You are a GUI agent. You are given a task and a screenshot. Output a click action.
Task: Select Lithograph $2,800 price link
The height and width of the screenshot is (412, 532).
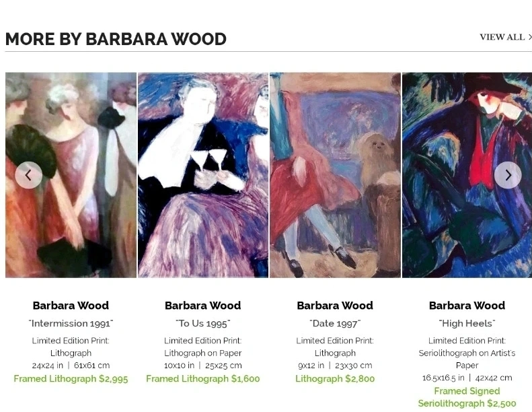[335, 379]
